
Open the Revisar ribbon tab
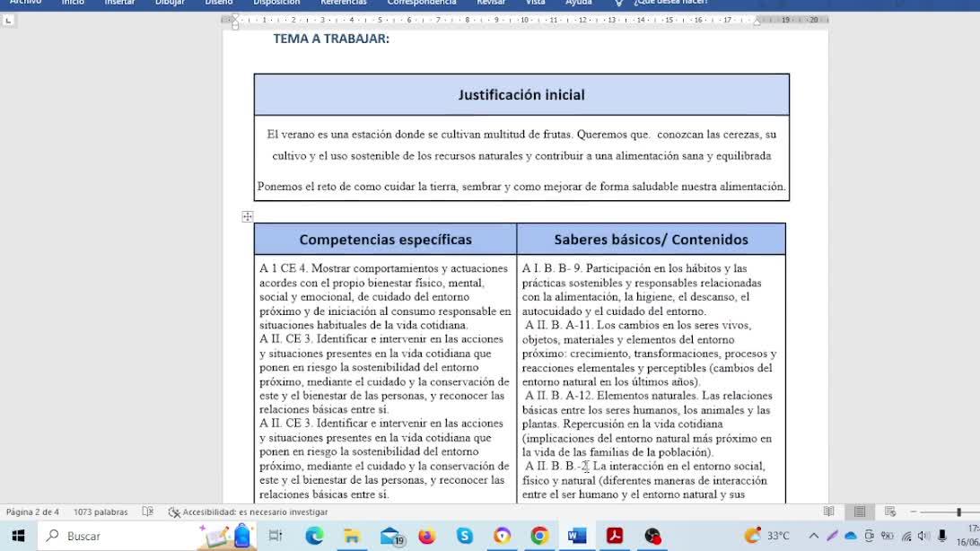(491, 3)
